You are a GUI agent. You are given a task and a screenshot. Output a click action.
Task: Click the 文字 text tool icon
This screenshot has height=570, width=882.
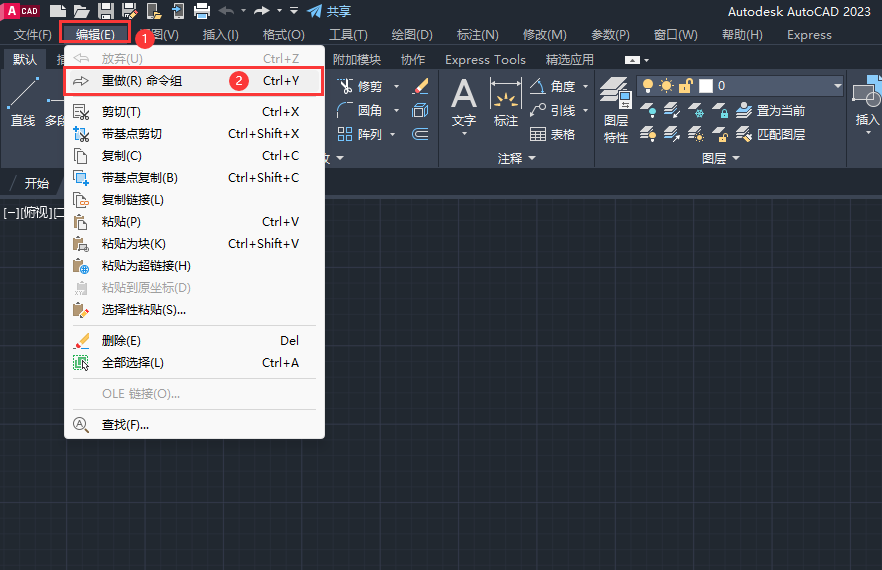point(464,93)
